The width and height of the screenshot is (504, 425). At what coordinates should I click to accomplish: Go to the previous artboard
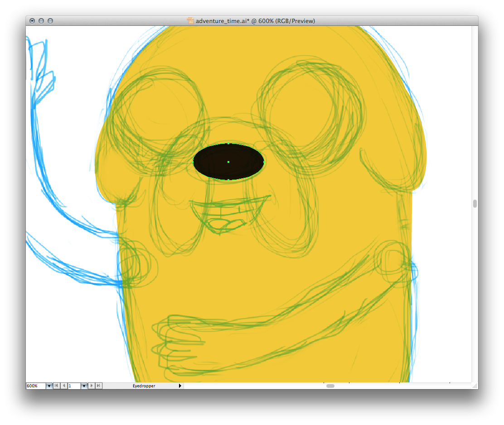(x=64, y=386)
